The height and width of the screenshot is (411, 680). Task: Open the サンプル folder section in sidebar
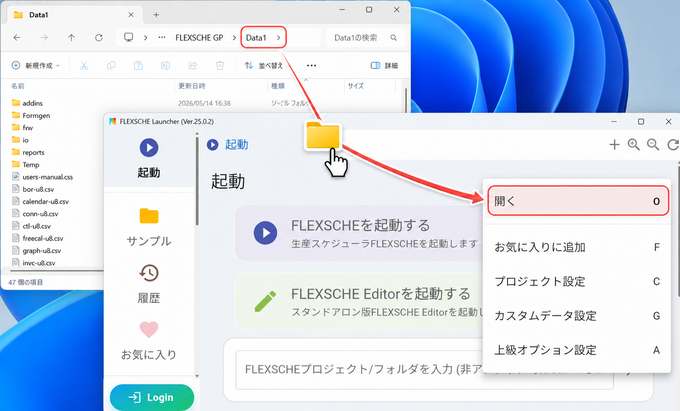click(x=149, y=227)
